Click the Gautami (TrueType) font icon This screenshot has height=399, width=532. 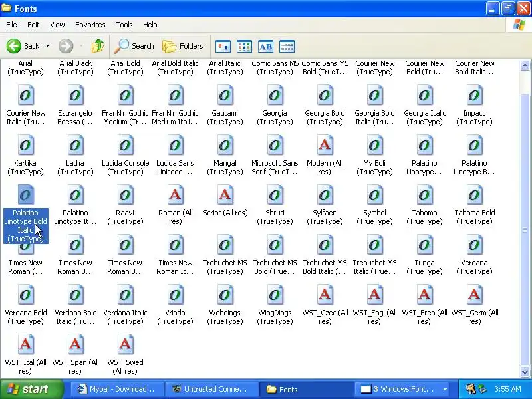tap(225, 95)
